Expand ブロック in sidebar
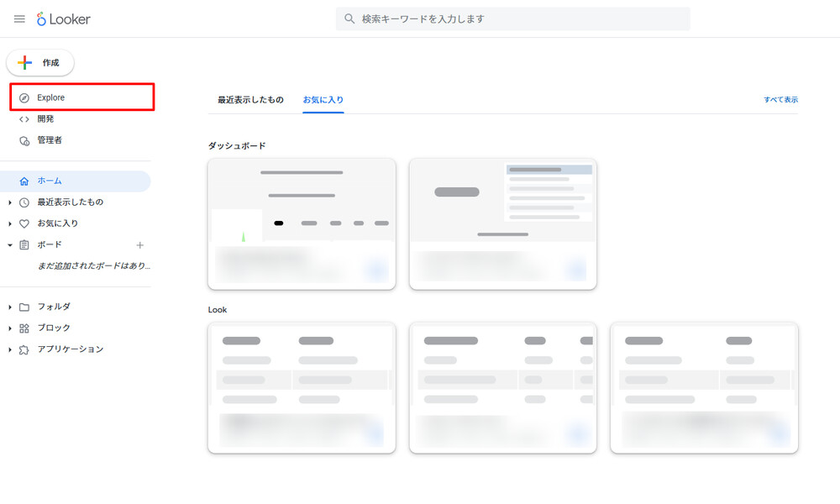The image size is (840, 504). [x=9, y=328]
